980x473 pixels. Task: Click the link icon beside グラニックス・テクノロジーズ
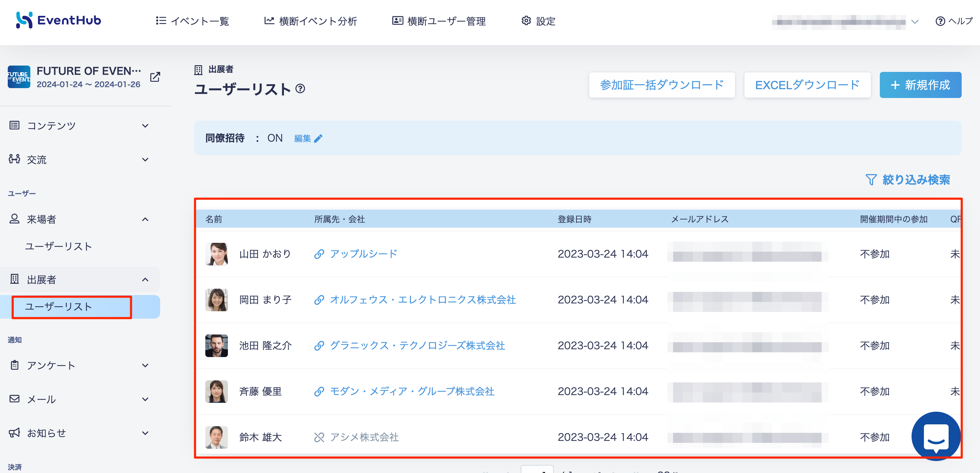click(x=319, y=346)
